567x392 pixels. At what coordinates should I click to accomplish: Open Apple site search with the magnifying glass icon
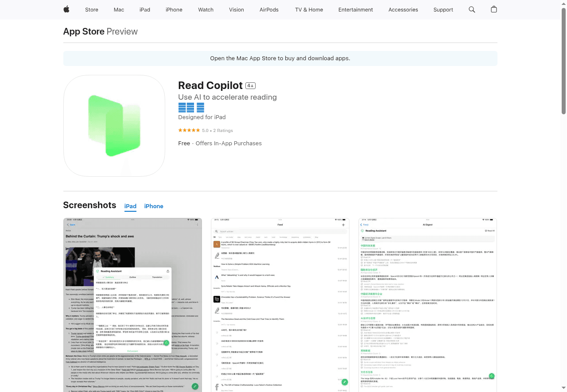[472, 9]
